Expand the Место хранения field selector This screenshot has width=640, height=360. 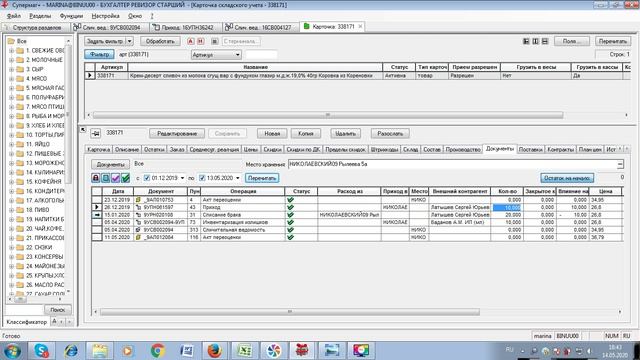(x=620, y=164)
